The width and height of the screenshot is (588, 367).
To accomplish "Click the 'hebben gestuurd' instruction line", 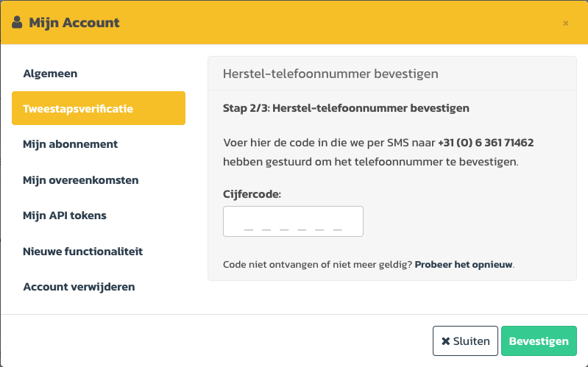I will coord(370,162).
